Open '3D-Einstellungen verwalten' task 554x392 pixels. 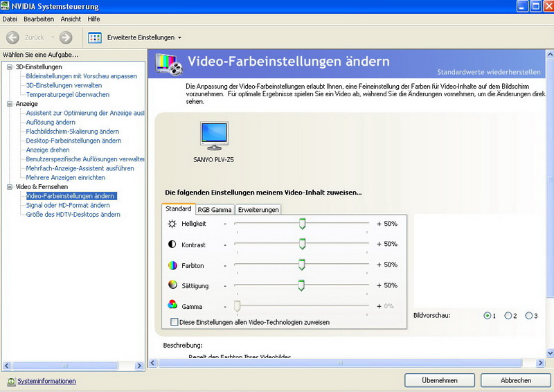tap(64, 85)
